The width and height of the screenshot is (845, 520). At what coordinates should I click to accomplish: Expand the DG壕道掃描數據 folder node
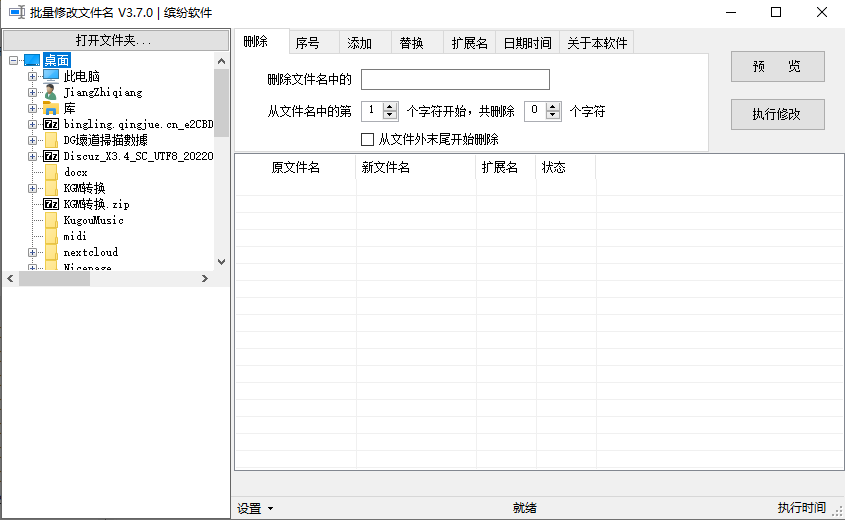32,140
